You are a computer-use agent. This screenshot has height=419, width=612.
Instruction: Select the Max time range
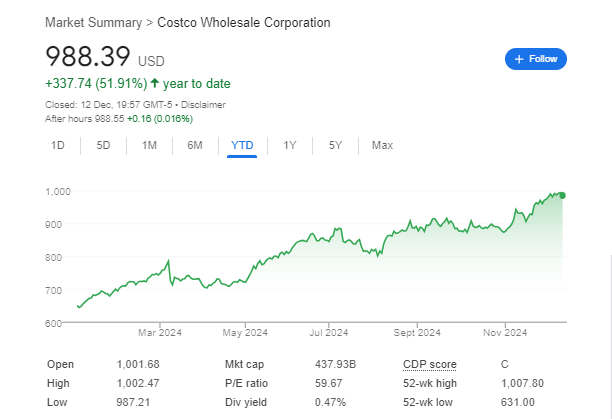point(382,146)
